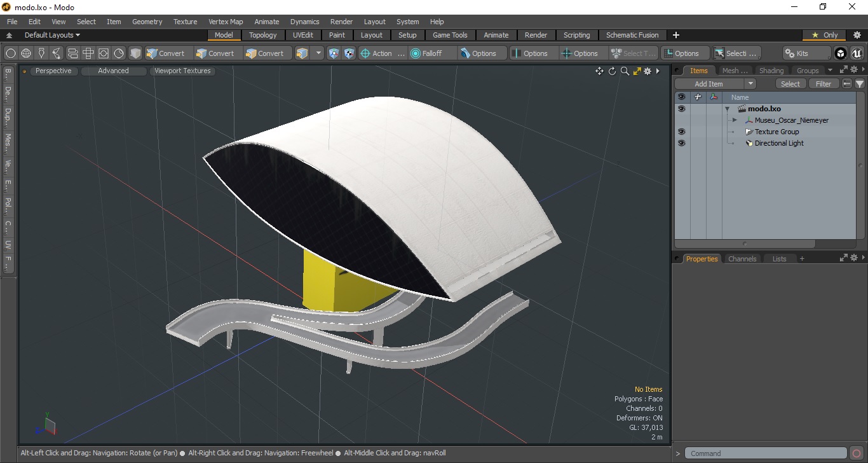The image size is (868, 463).
Task: Click the star Only button
Action: [x=825, y=35]
